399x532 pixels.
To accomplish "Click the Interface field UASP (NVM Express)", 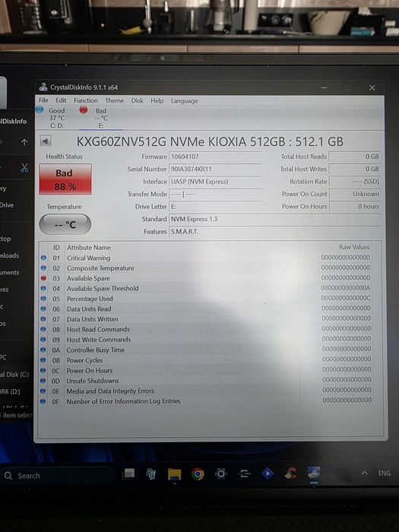I will (215, 182).
